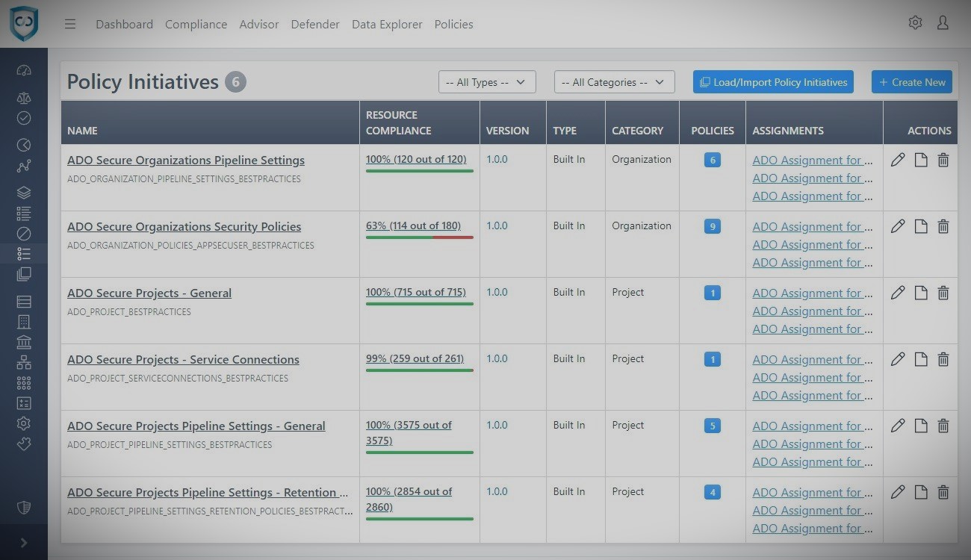Click the bank building sidebar icon
The height and width of the screenshot is (560, 971).
[24, 342]
